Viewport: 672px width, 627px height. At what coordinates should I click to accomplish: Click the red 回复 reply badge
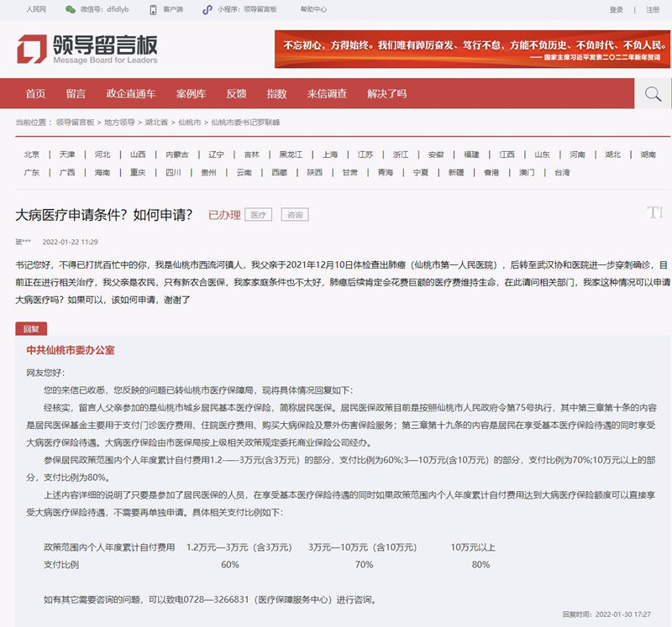31,328
